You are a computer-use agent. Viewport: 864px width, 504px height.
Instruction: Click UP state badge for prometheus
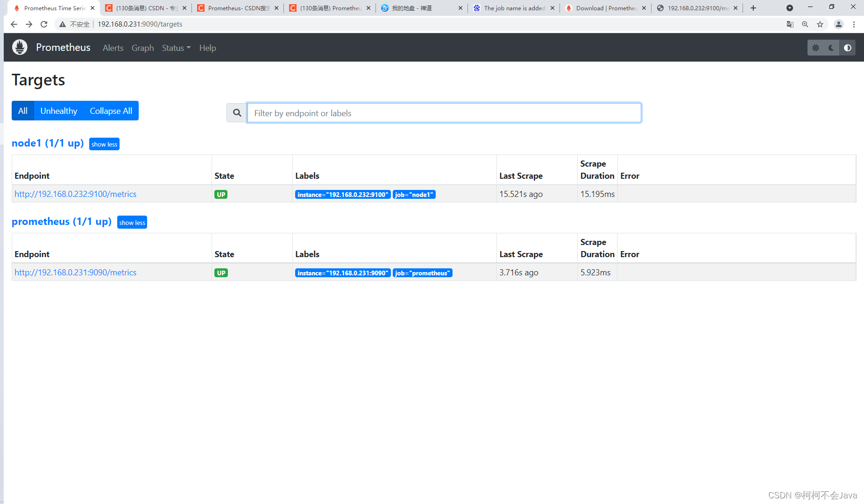click(221, 273)
